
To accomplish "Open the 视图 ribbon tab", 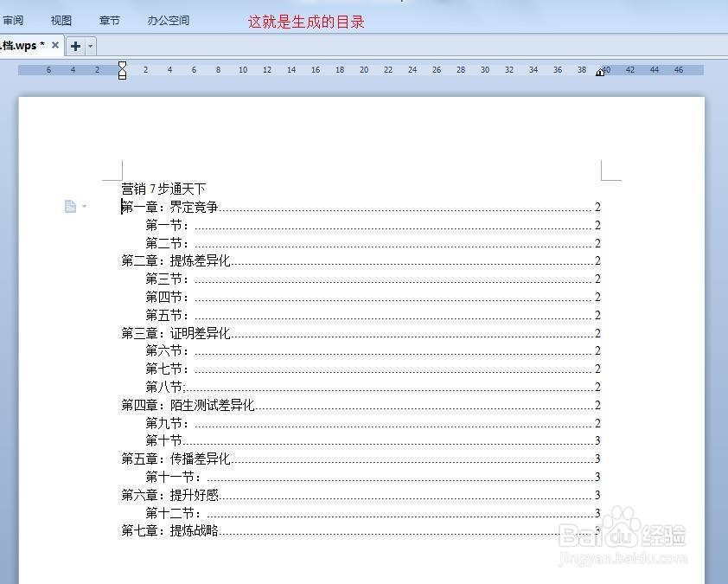I will [61, 21].
